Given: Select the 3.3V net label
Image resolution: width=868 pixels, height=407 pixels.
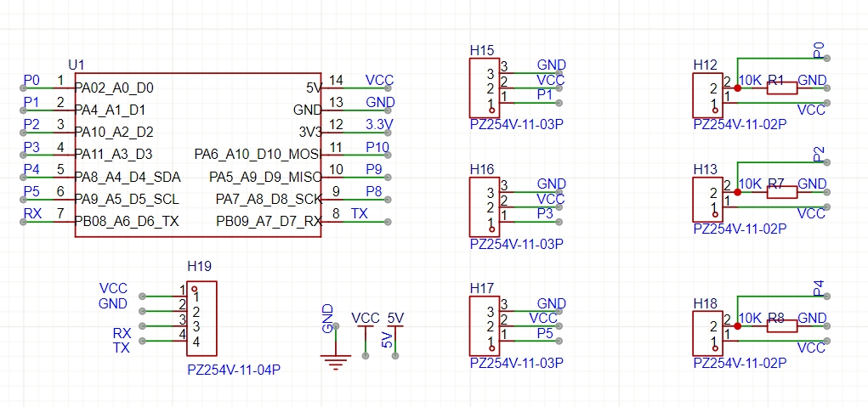Looking at the screenshot, I should pyautogui.click(x=379, y=124).
